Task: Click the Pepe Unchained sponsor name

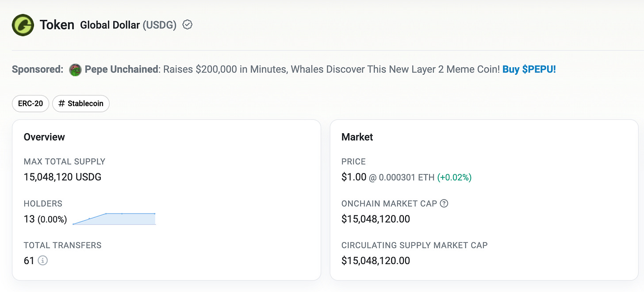Action: [x=121, y=69]
